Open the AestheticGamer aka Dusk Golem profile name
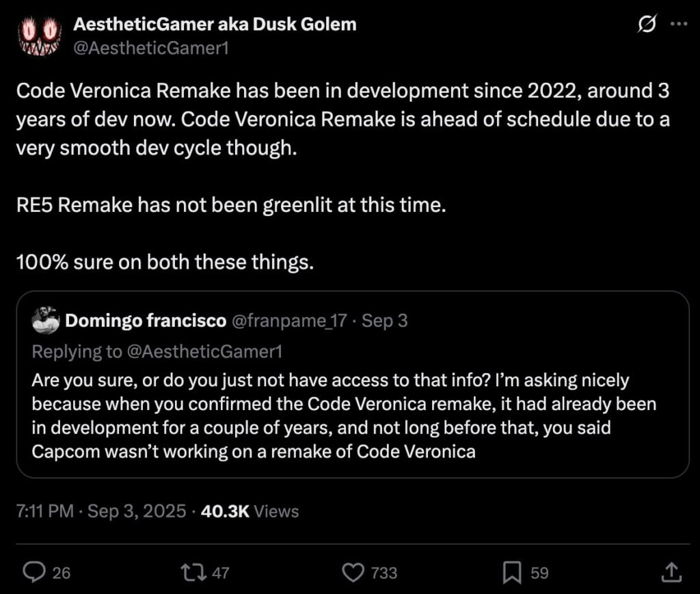Screen dimensions: 700x594 coord(215,24)
